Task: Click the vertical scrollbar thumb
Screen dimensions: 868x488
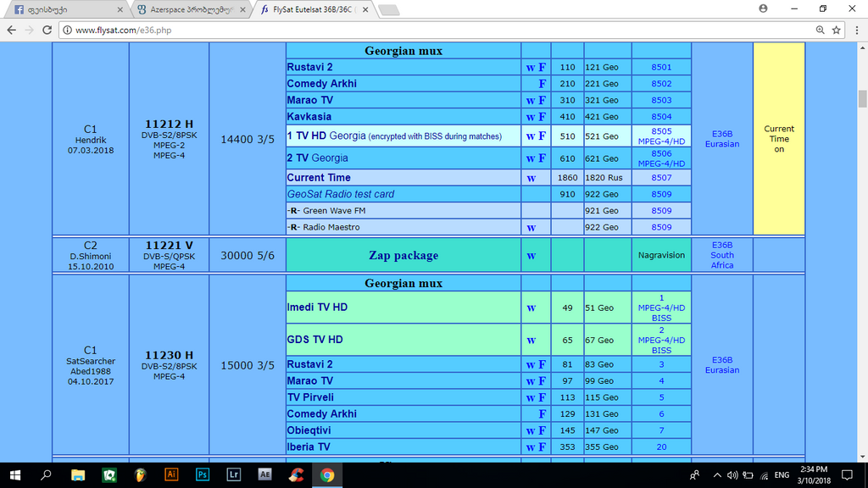Action: [862, 98]
